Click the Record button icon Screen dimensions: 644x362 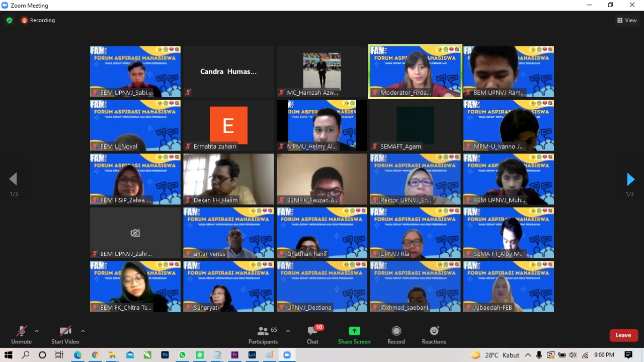(396, 331)
